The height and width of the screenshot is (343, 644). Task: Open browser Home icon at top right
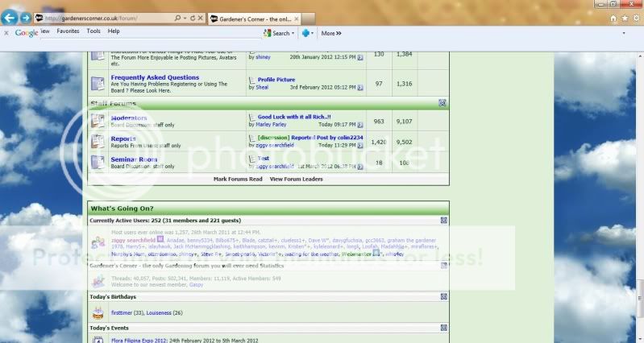[613, 18]
